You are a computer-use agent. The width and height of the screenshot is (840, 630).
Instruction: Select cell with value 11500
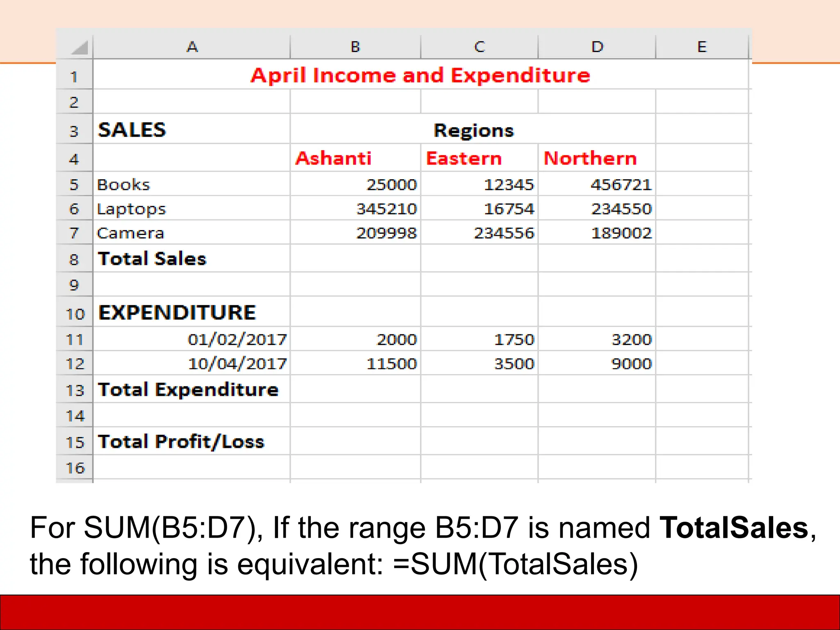pyautogui.click(x=355, y=363)
